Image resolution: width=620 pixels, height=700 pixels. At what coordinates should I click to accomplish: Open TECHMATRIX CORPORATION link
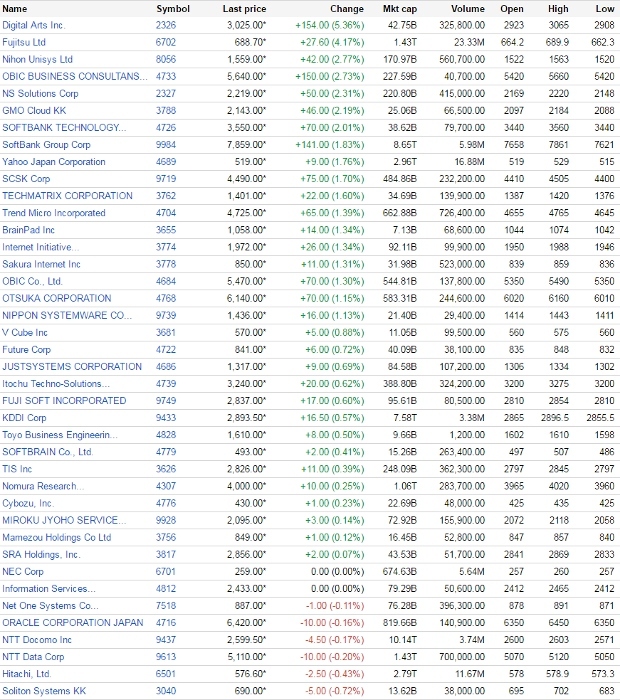[67, 196]
